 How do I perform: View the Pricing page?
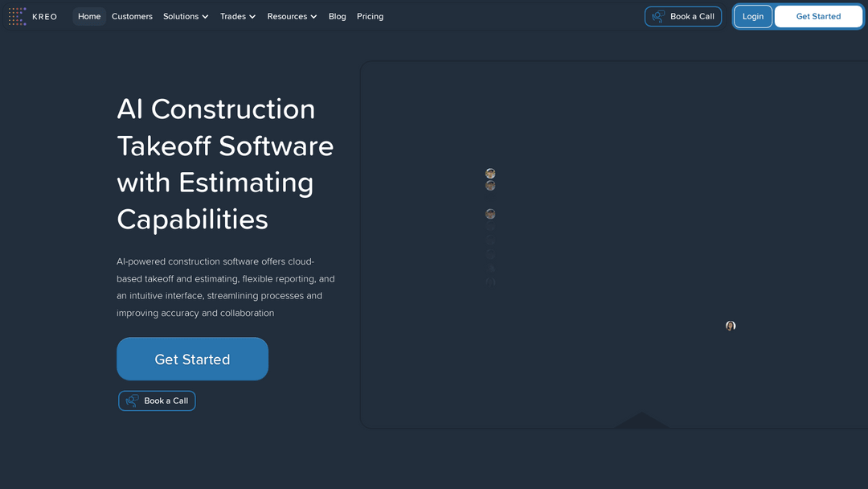[370, 17]
